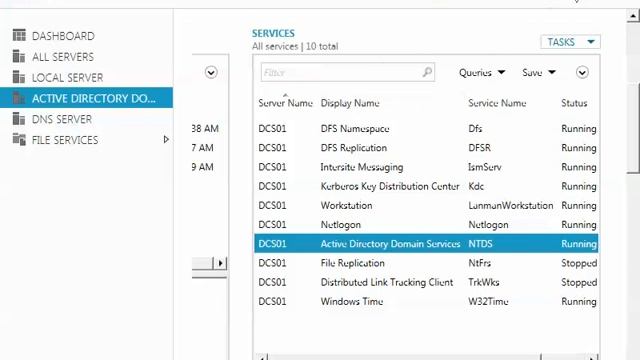Open the TASKS dropdown

(570, 42)
